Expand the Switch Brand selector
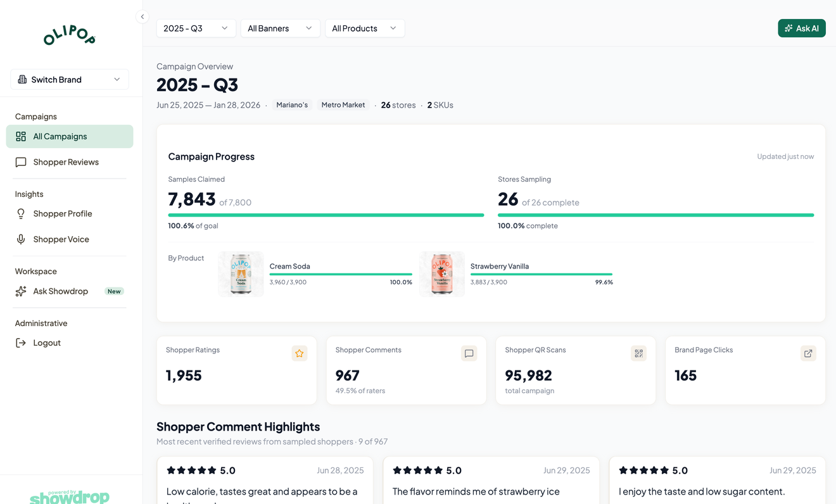This screenshot has height=504, width=836. 70,80
